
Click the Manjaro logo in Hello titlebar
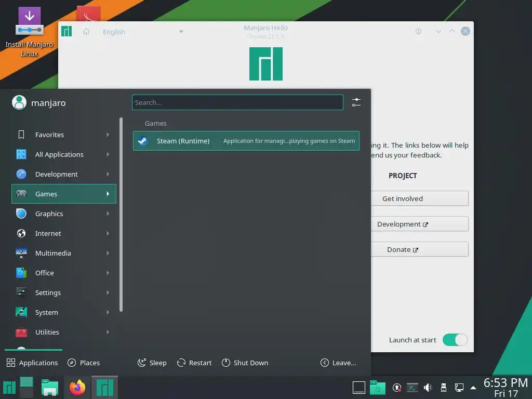click(66, 31)
